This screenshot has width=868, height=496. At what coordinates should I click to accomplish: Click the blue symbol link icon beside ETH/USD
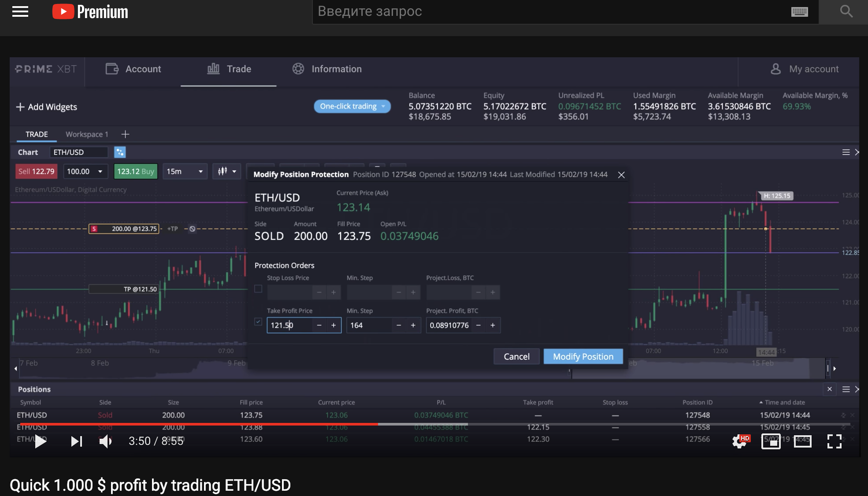pyautogui.click(x=120, y=152)
